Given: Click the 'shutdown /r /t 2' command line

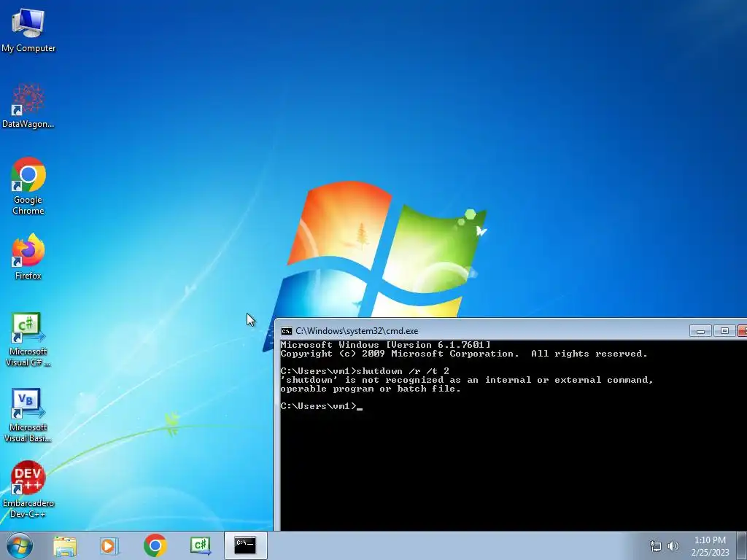Looking at the screenshot, I should (x=365, y=371).
